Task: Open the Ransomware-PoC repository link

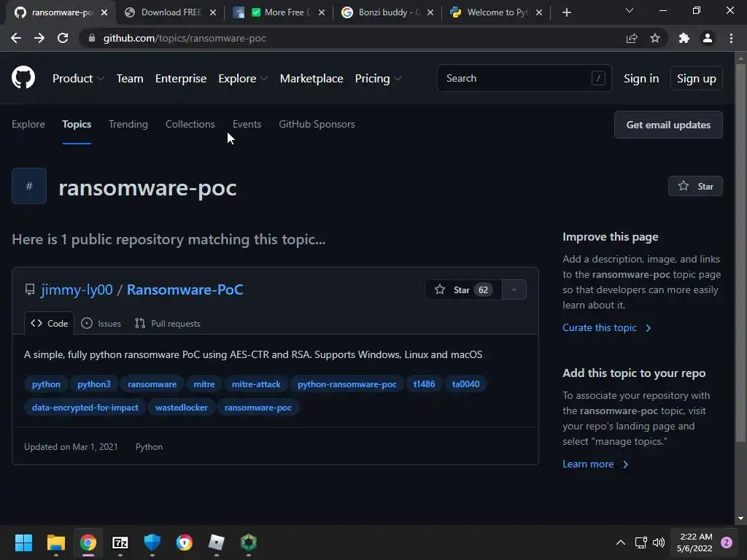Action: [x=185, y=289]
